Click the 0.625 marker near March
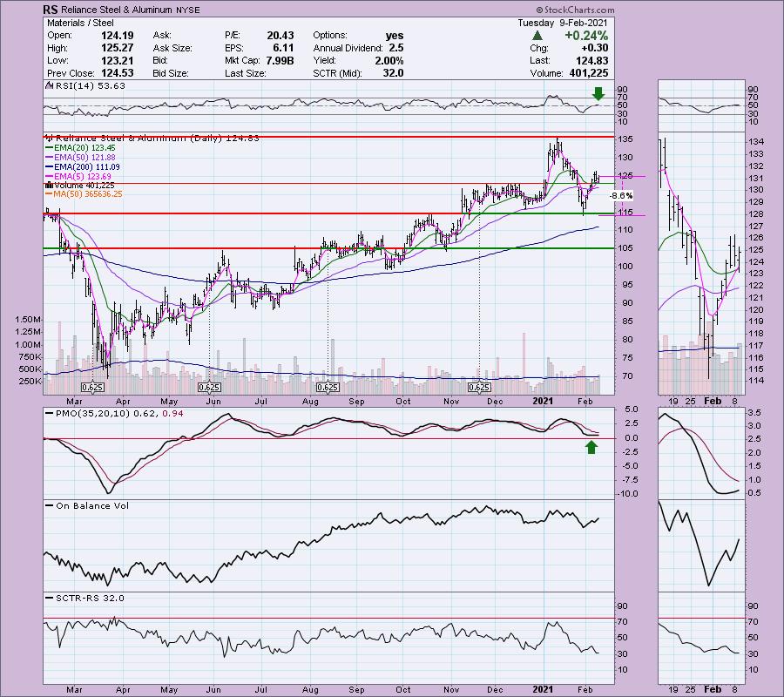This screenshot has width=784, height=697. (92, 387)
